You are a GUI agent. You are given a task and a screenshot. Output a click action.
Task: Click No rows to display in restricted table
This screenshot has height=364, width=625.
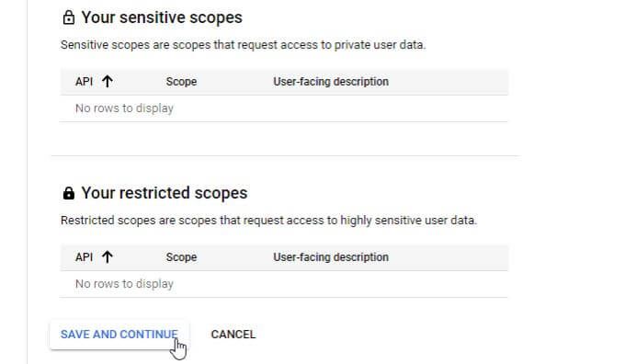pyautogui.click(x=124, y=284)
